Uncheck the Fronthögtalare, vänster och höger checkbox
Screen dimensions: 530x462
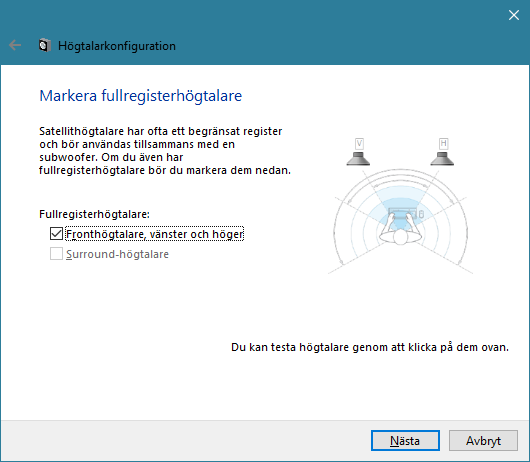tap(56, 234)
